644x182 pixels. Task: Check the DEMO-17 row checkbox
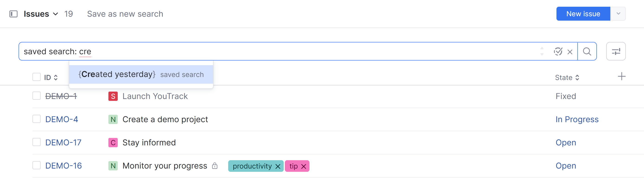36,142
